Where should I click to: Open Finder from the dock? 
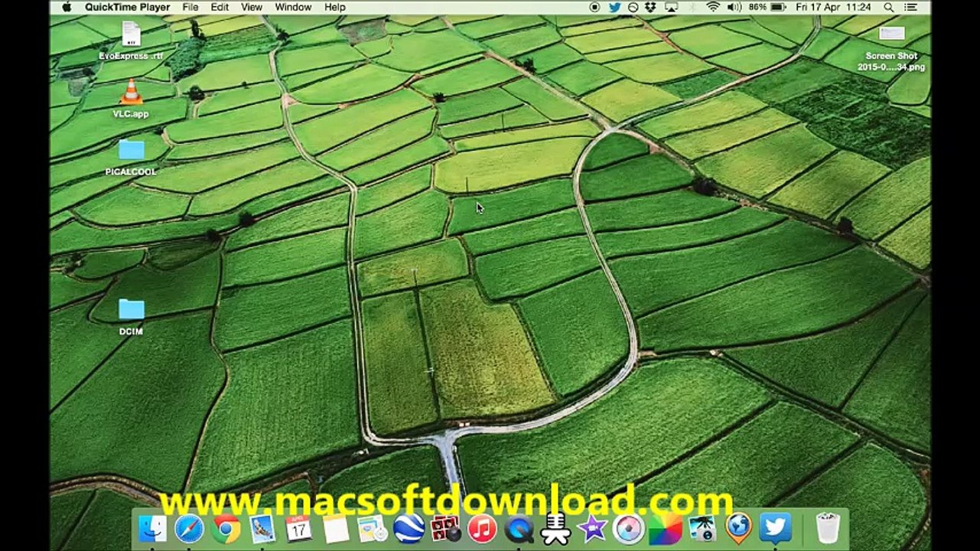152,528
